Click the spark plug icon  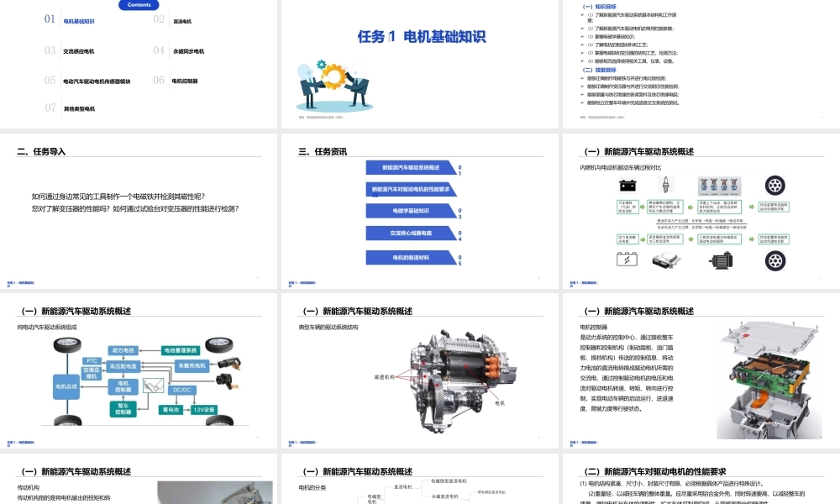point(665,185)
